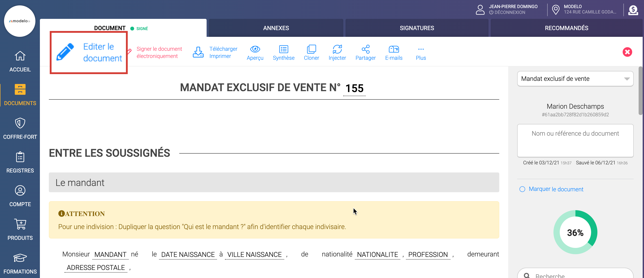
Task: Switch to the Signatures tab
Action: tap(417, 28)
